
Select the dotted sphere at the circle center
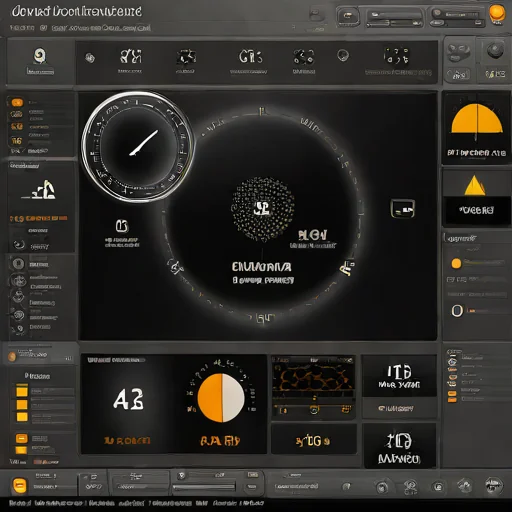pyautogui.click(x=263, y=209)
